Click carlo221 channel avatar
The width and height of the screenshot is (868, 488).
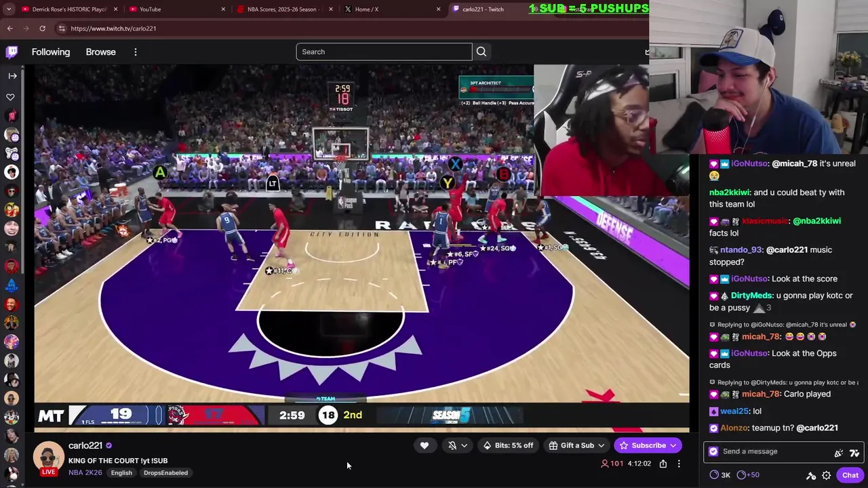pos(49,457)
